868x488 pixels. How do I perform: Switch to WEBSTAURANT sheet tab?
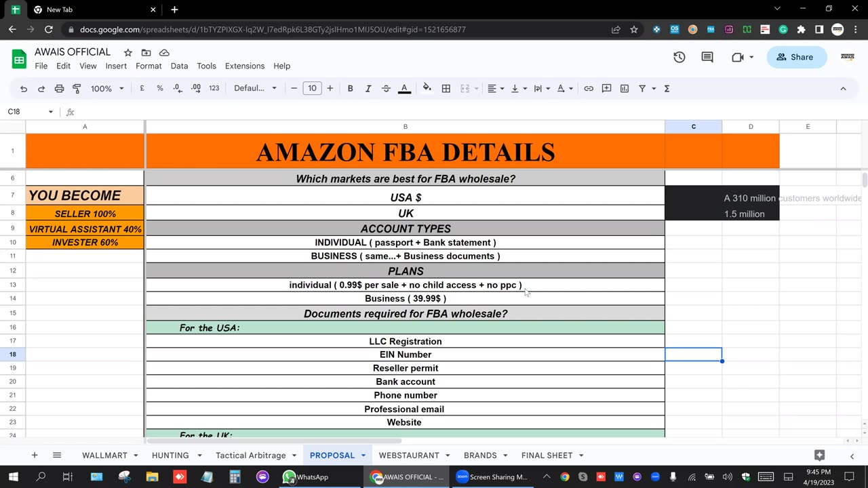click(409, 455)
